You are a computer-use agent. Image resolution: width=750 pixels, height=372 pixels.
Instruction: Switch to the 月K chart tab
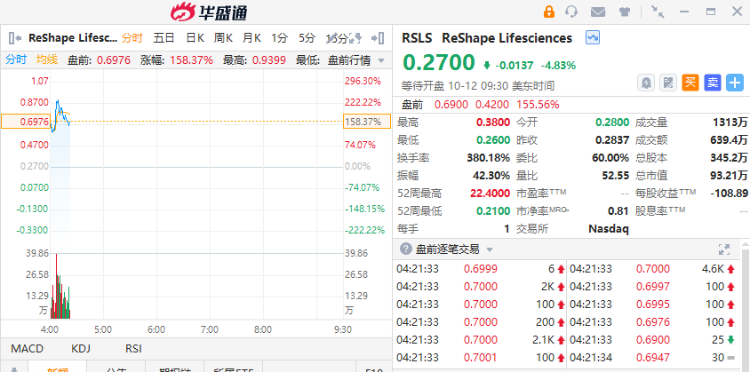pos(252,38)
